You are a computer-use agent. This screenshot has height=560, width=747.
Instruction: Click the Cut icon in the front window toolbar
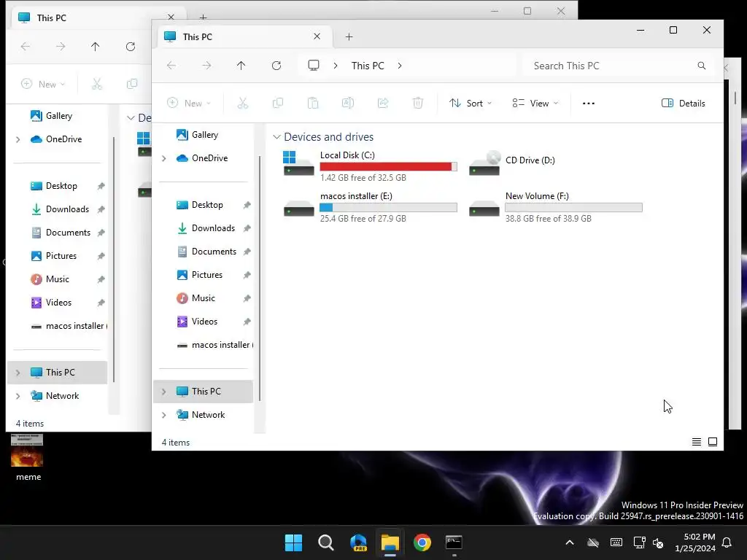pyautogui.click(x=243, y=103)
